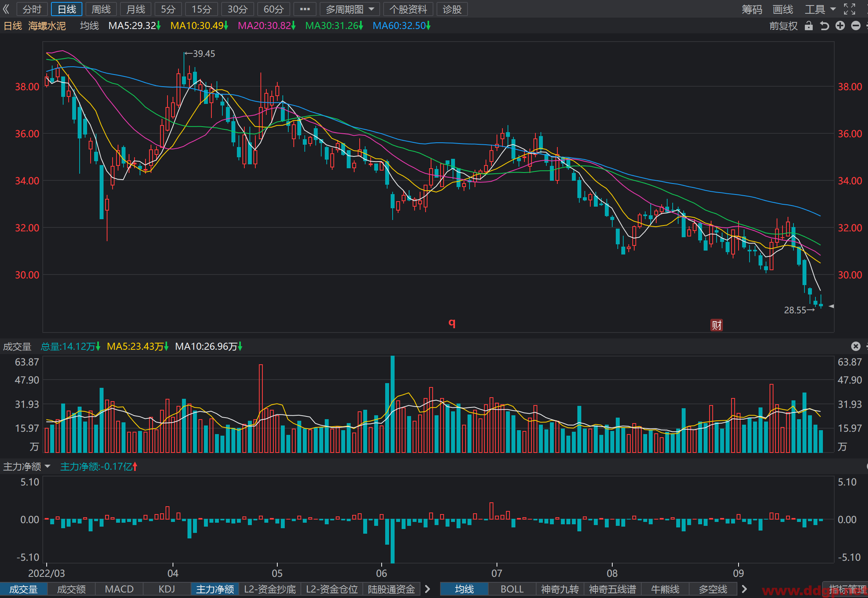Toggle the 60分 period view
The height and width of the screenshot is (598, 868).
coord(273,9)
